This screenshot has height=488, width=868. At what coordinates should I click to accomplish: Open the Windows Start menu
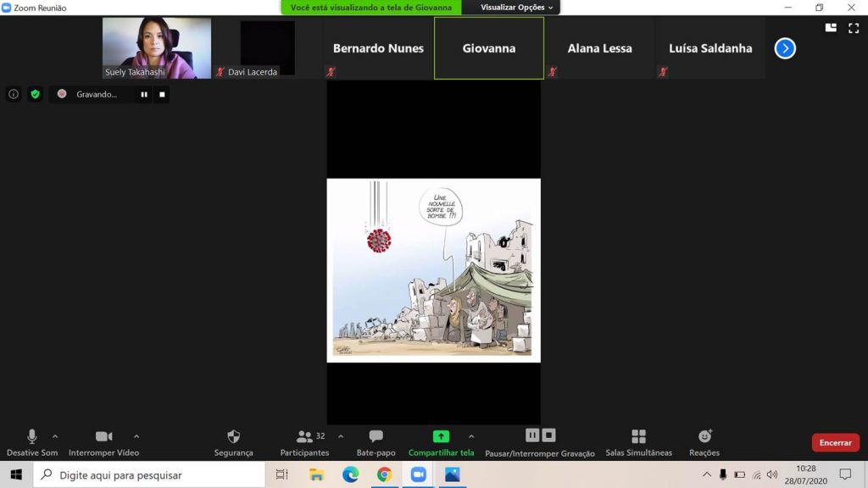click(16, 474)
